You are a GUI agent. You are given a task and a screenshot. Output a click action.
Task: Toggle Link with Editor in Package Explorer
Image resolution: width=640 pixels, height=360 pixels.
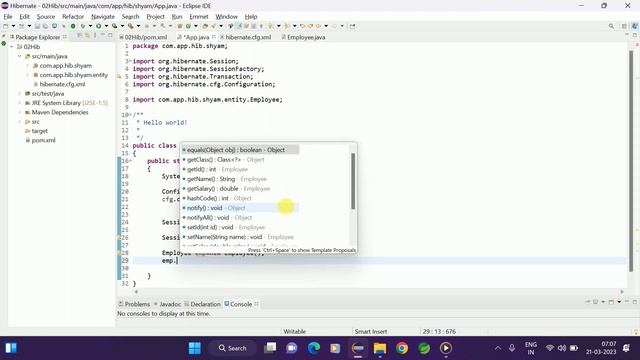pyautogui.click(x=87, y=36)
